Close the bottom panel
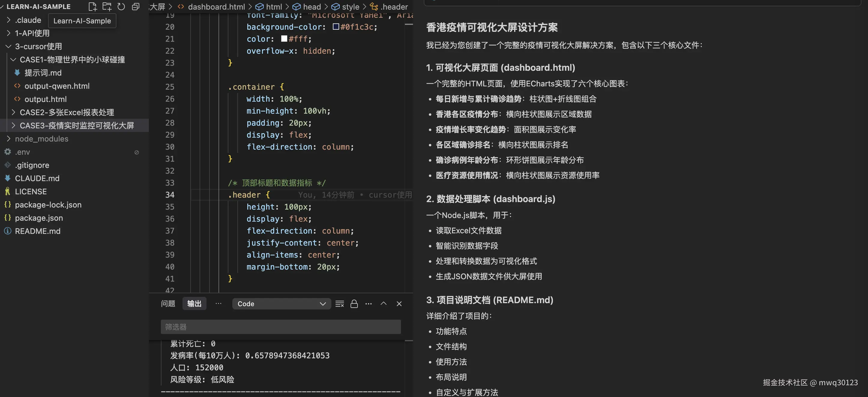Viewport: 868px width, 397px height. pos(399,303)
